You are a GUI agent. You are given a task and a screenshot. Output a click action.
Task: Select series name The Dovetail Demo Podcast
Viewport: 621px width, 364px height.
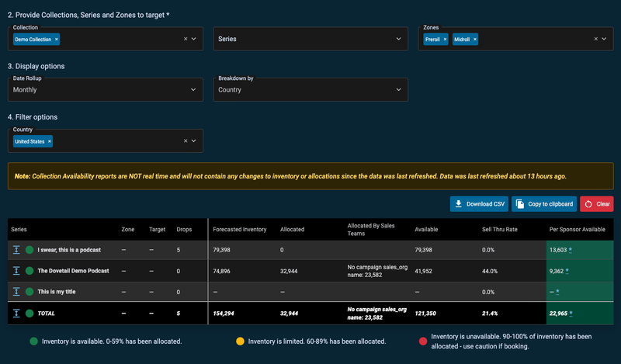pyautogui.click(x=73, y=271)
